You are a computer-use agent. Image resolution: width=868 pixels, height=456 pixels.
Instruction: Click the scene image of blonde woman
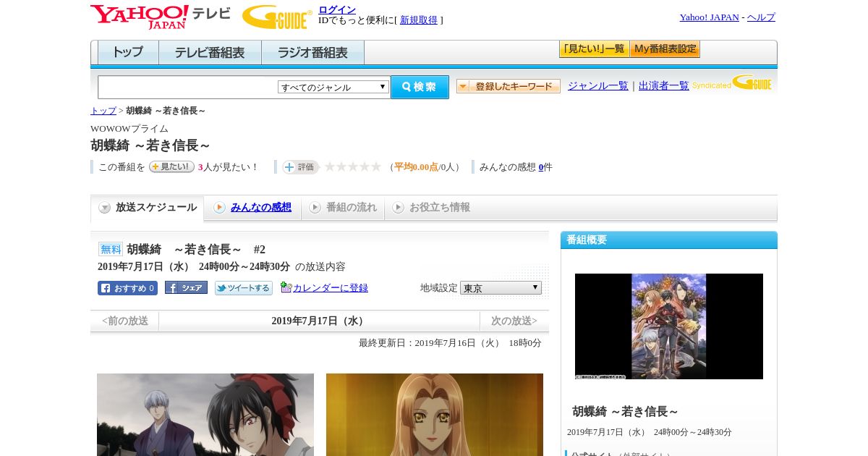[435, 415]
